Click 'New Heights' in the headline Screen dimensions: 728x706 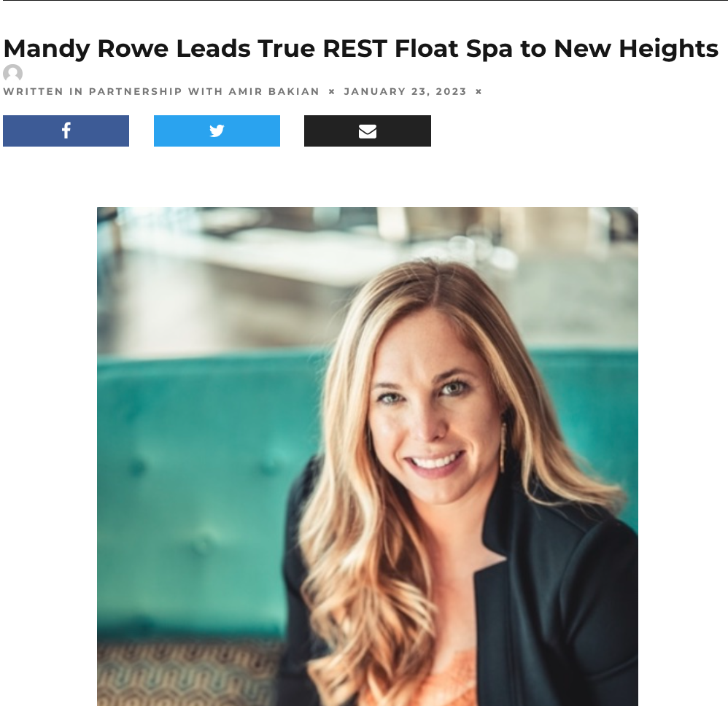point(636,49)
